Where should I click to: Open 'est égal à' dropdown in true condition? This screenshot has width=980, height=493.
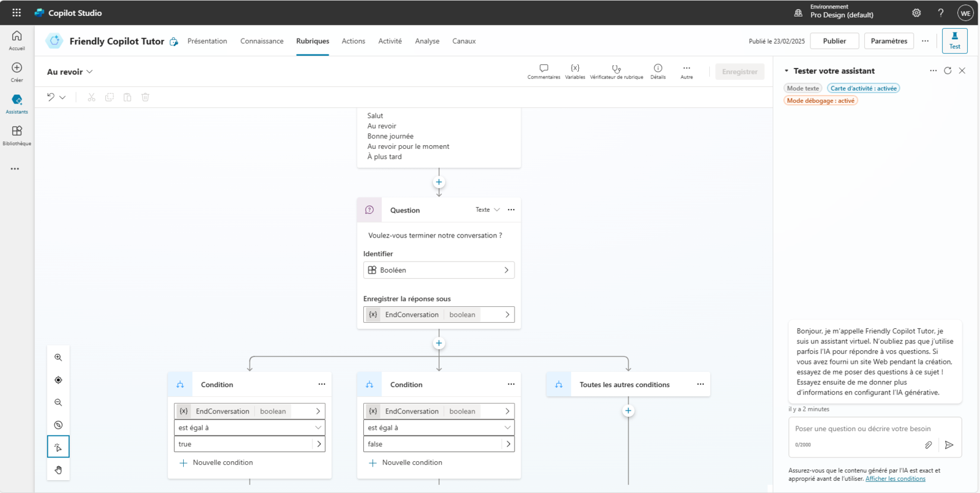pyautogui.click(x=249, y=427)
